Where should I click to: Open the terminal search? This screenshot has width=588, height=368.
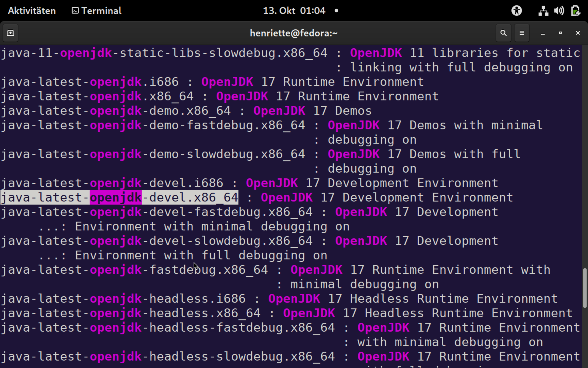[x=503, y=33]
